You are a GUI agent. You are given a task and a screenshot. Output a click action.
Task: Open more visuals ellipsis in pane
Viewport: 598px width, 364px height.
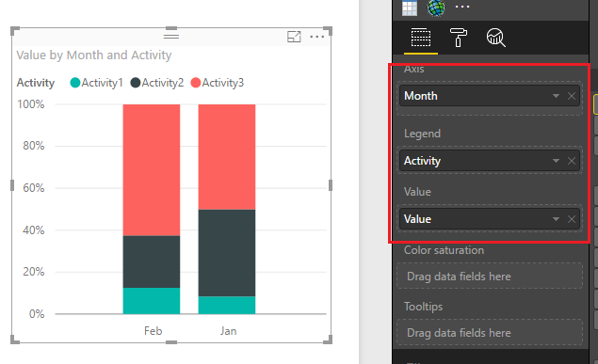[x=462, y=7]
